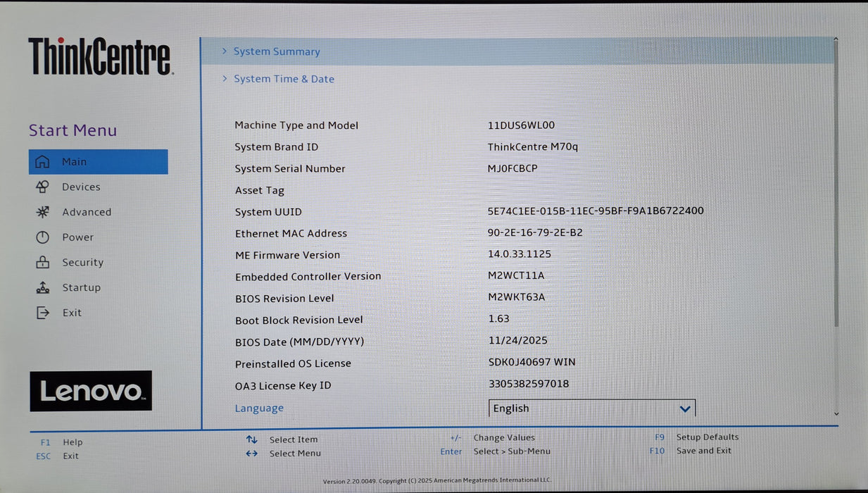
Task: Click the Embedded Controller Version label
Action: pyautogui.click(x=308, y=277)
